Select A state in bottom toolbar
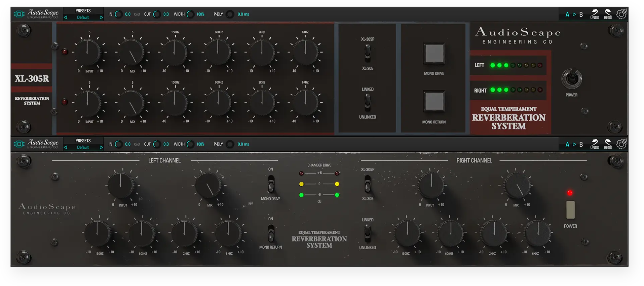 567,145
